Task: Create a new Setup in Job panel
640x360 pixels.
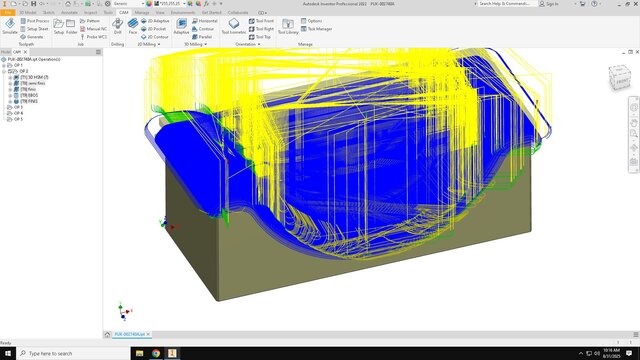Action: 59,27
